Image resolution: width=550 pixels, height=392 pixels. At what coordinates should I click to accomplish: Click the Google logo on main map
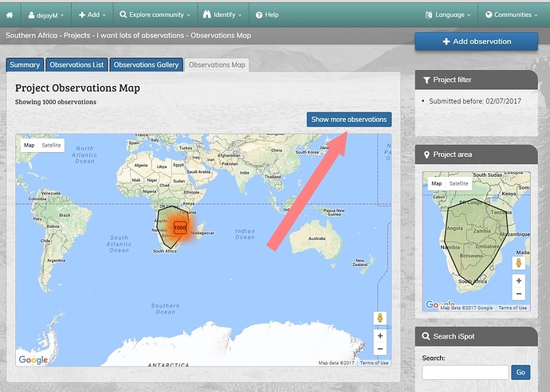point(33,360)
